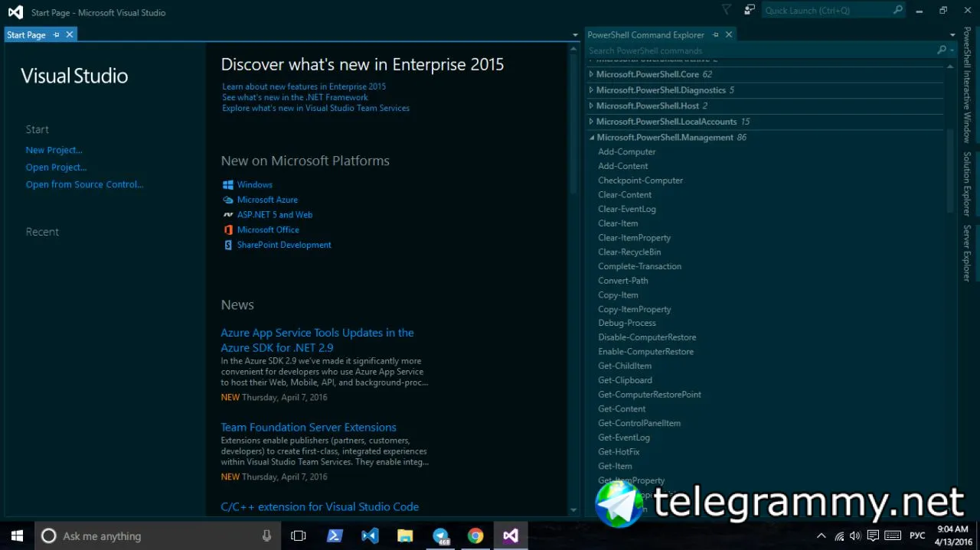Open Learn about new features in Enterprise 2015
This screenshot has width=980, height=550.
coord(304,86)
